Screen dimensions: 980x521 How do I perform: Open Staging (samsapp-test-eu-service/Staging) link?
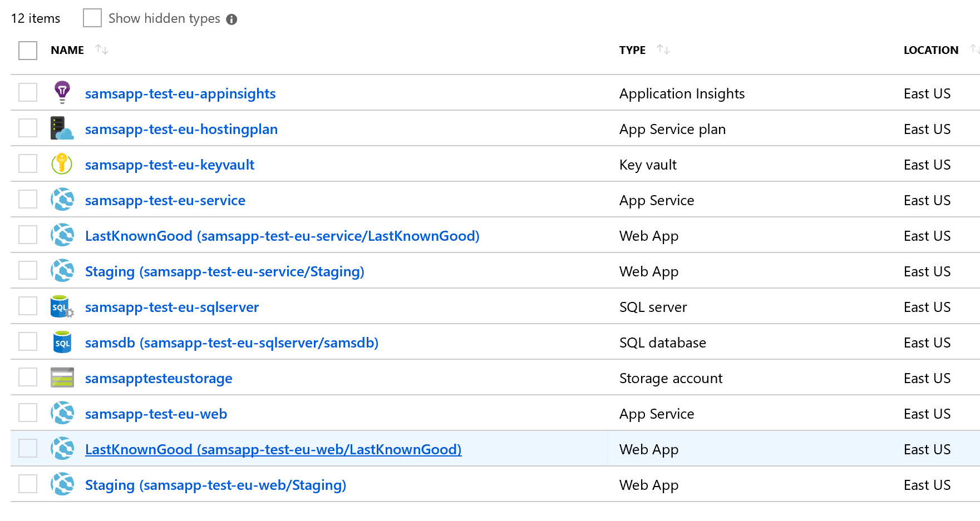click(x=224, y=271)
